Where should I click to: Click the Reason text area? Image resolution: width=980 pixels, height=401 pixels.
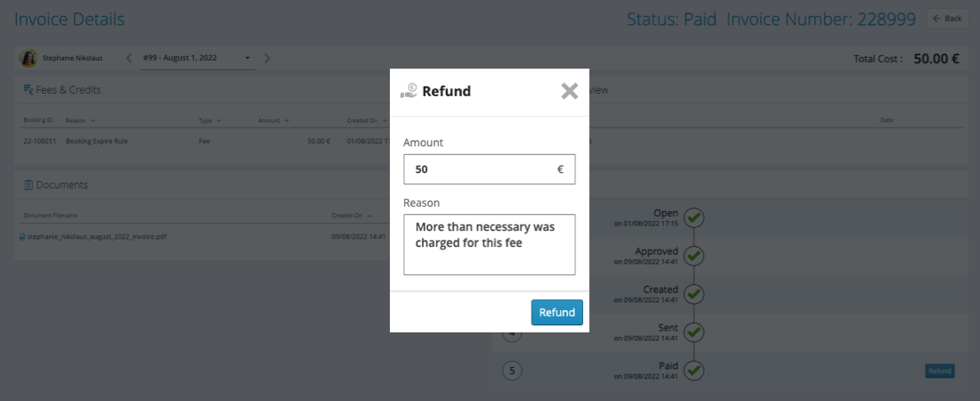click(x=489, y=243)
